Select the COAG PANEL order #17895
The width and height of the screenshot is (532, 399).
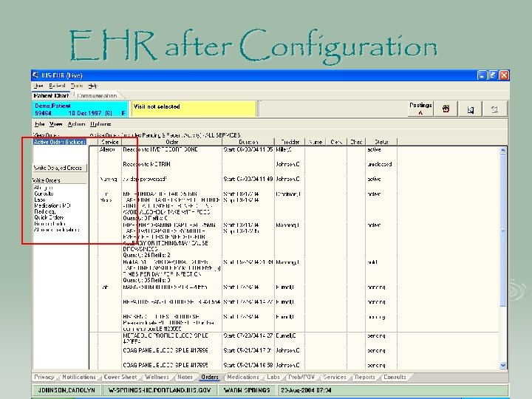166,366
